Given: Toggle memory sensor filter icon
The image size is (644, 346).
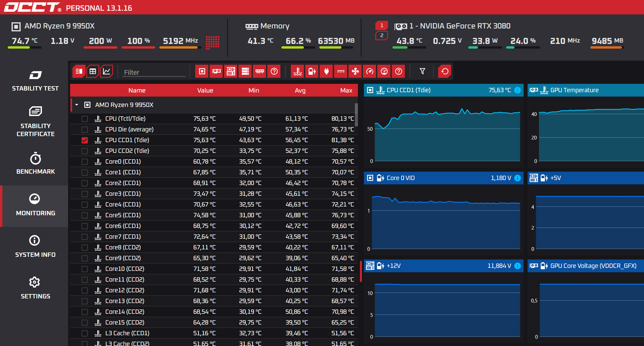Looking at the screenshot, I should [x=259, y=71].
